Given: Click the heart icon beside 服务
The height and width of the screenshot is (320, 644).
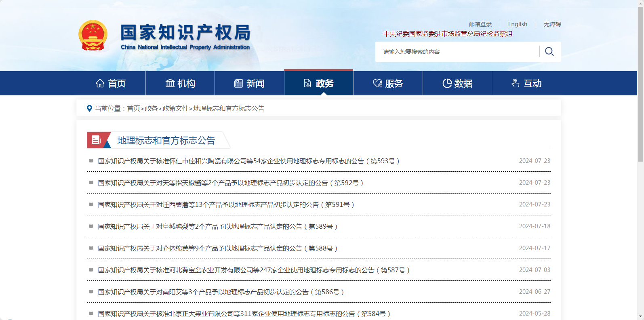Looking at the screenshot, I should [377, 83].
